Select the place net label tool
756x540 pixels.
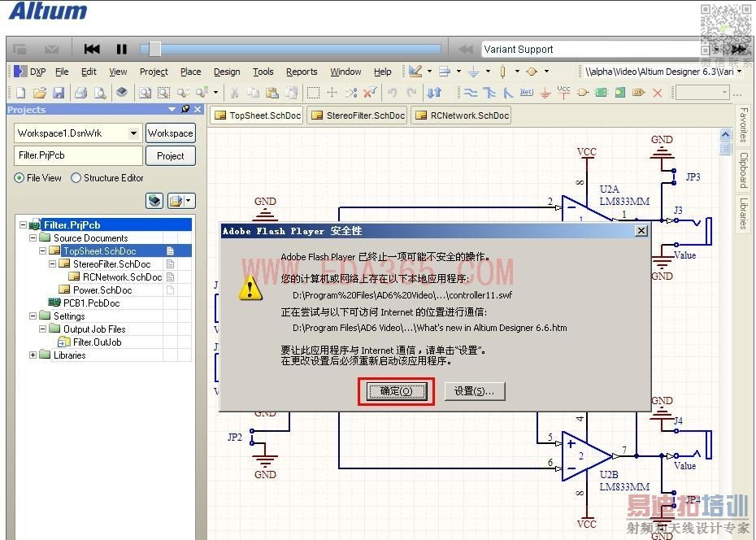click(527, 92)
